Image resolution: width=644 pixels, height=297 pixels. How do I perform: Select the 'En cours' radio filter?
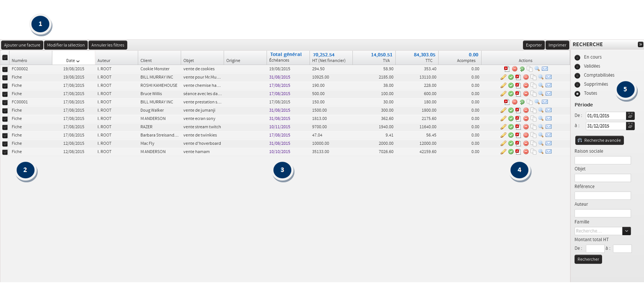577,57
